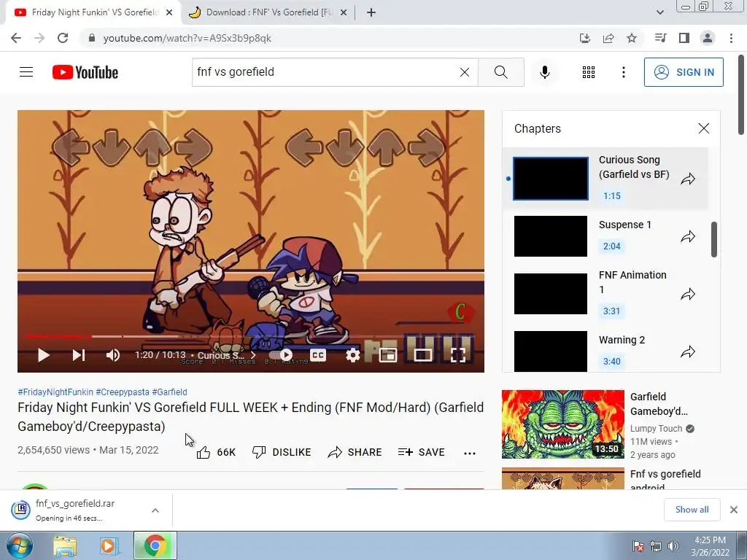
Task: Open the SHARE dialog
Action: click(x=355, y=452)
